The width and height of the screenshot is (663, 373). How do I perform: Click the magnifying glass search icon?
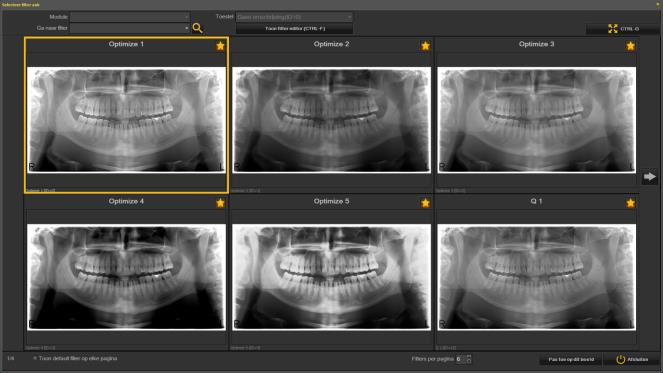coord(197,28)
